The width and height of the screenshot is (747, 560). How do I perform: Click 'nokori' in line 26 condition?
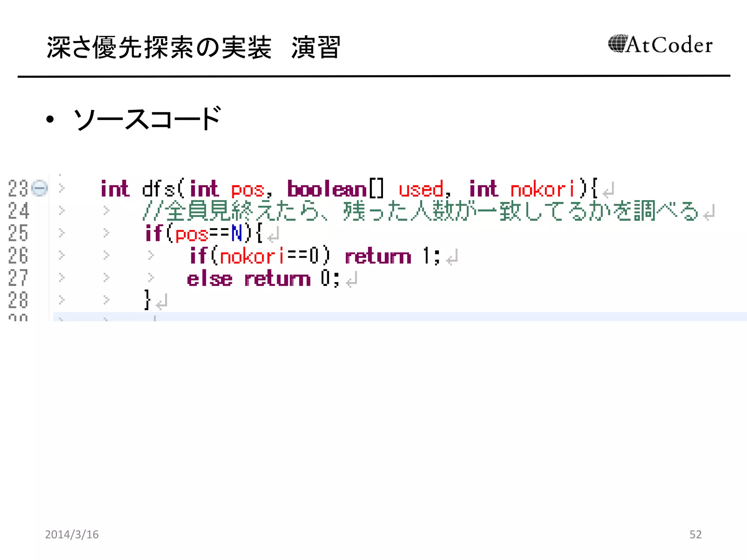(252, 256)
